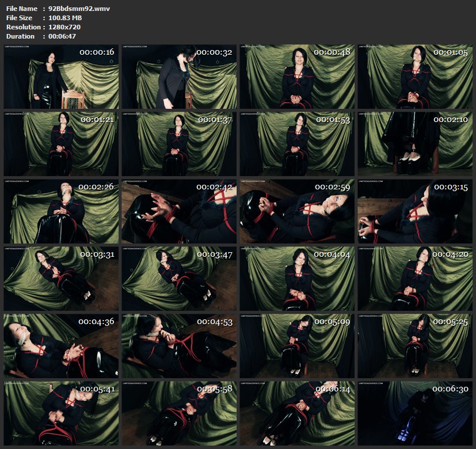Pick the thumbnail at 00:02:42
The height and width of the screenshot is (449, 476).
[x=179, y=211]
